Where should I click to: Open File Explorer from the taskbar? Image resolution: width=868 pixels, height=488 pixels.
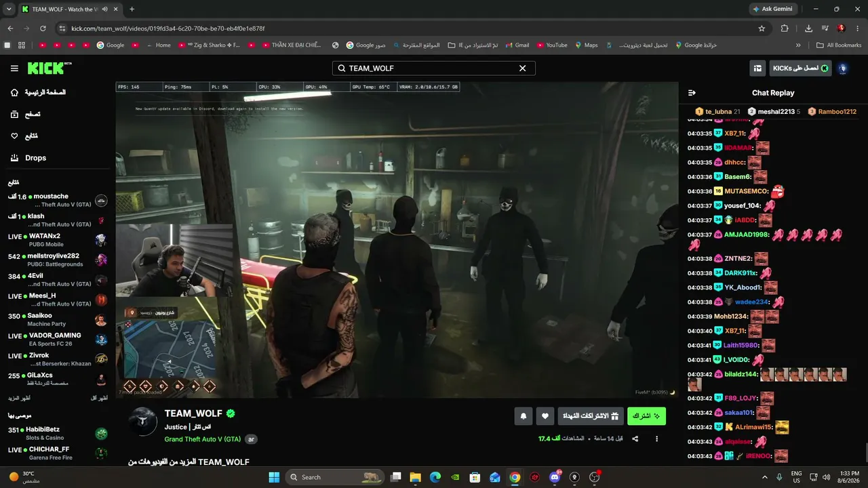pyautogui.click(x=415, y=477)
